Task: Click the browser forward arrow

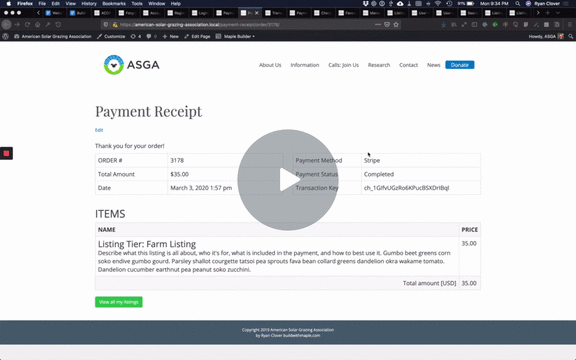Action: click(17, 25)
